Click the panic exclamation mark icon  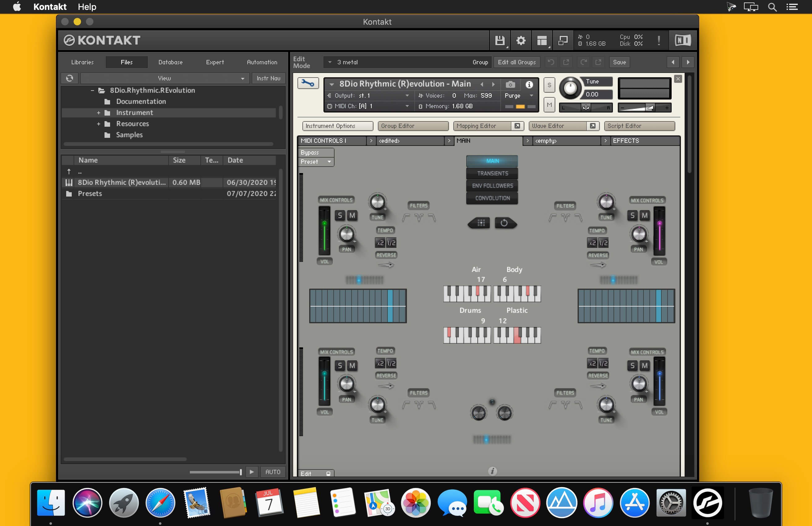click(x=659, y=40)
